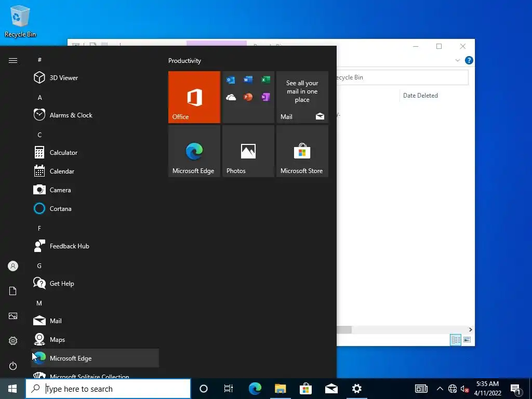Launch the Camera app
The height and width of the screenshot is (399, 532).
click(x=95, y=190)
